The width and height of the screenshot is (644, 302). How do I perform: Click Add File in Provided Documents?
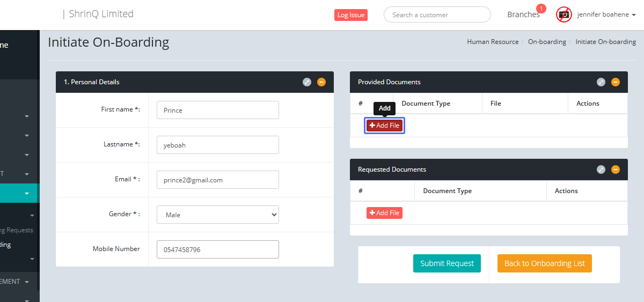pos(384,126)
